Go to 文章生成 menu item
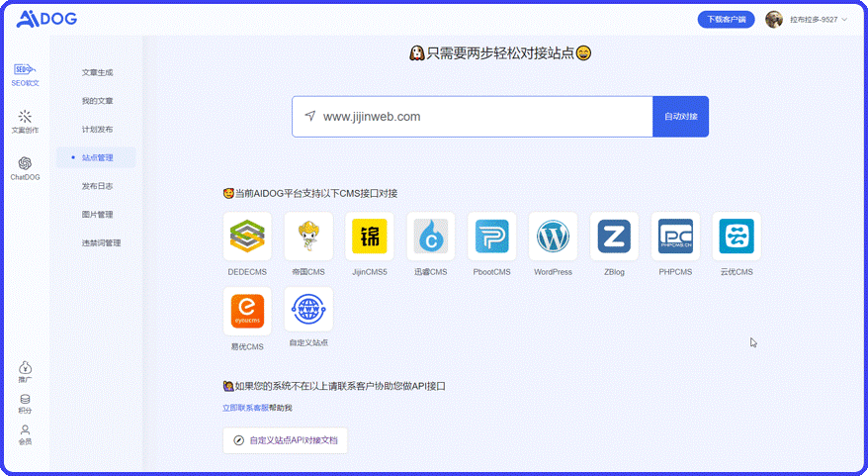 click(x=97, y=72)
